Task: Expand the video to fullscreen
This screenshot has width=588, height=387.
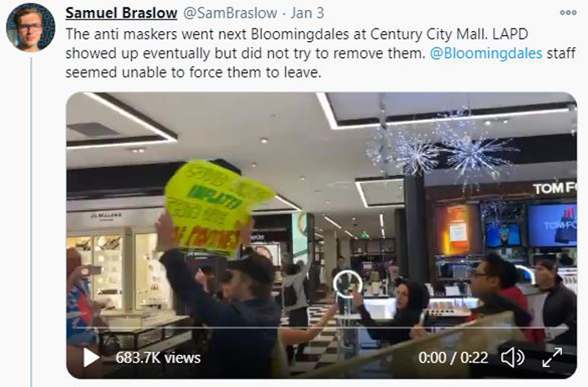Action: tap(553, 358)
